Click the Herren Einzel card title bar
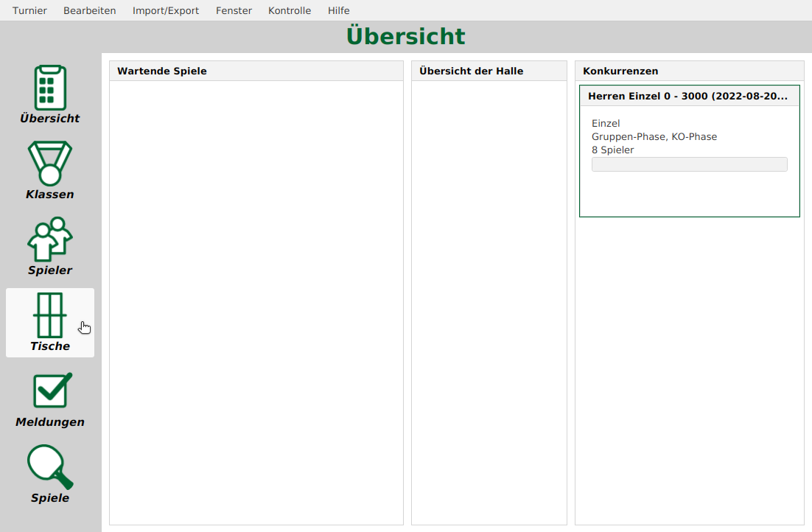This screenshot has width=812, height=532. (689, 96)
